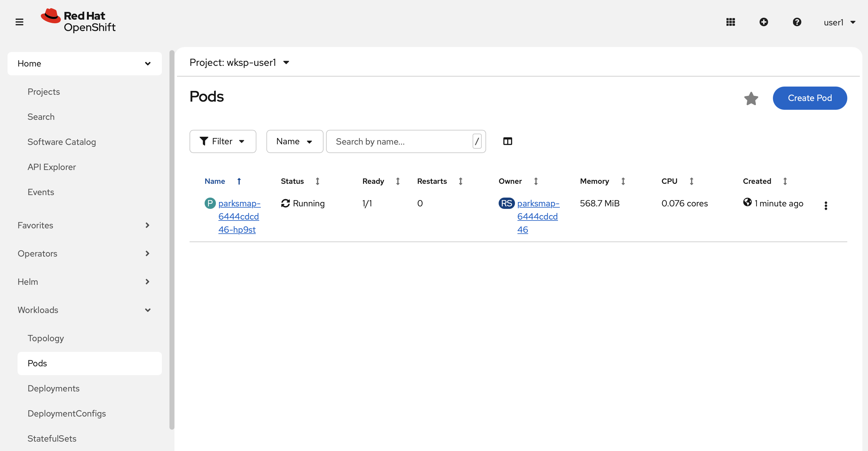Open the help question mark menu
The height and width of the screenshot is (451, 868).
coord(796,22)
